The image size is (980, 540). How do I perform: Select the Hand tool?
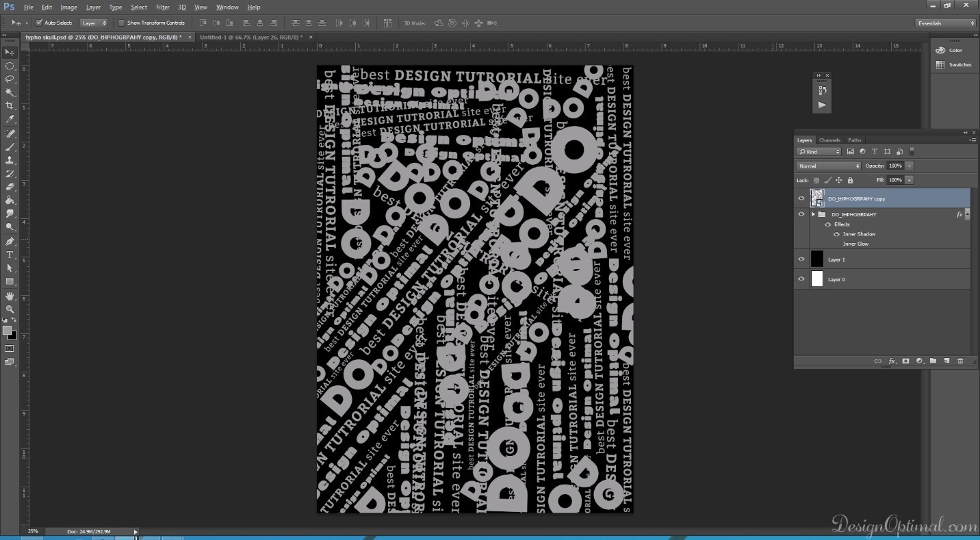point(10,296)
